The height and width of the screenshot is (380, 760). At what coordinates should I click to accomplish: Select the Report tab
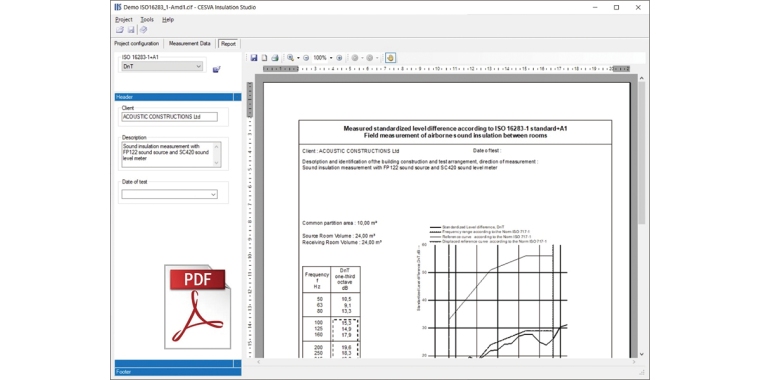(228, 44)
